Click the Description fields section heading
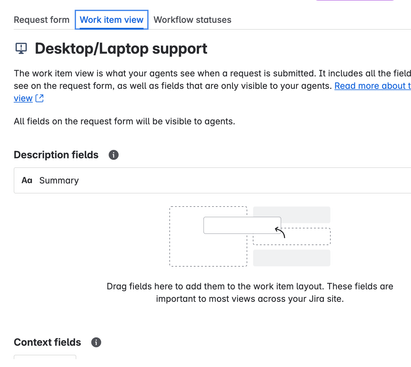Screen dimensions: 411x367 (56, 155)
